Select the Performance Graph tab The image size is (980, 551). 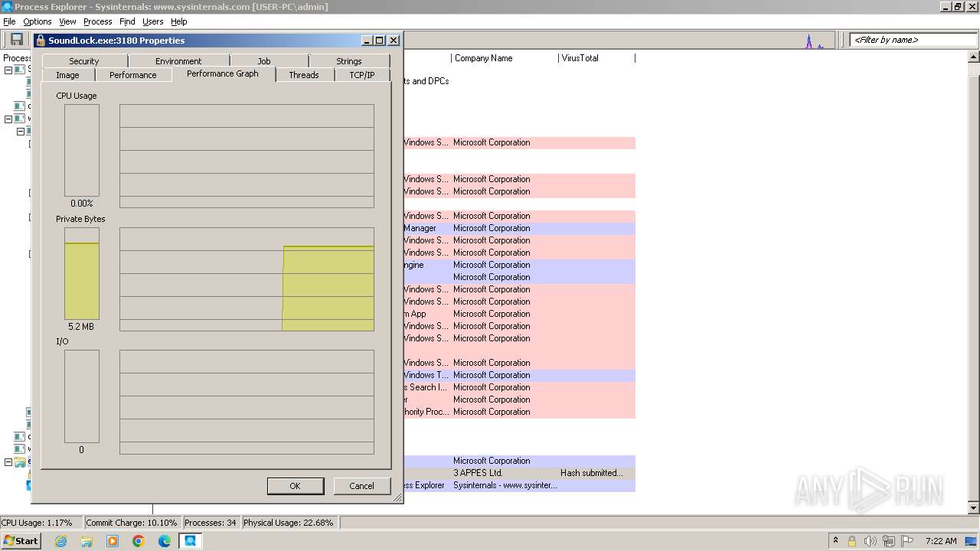[x=223, y=73]
